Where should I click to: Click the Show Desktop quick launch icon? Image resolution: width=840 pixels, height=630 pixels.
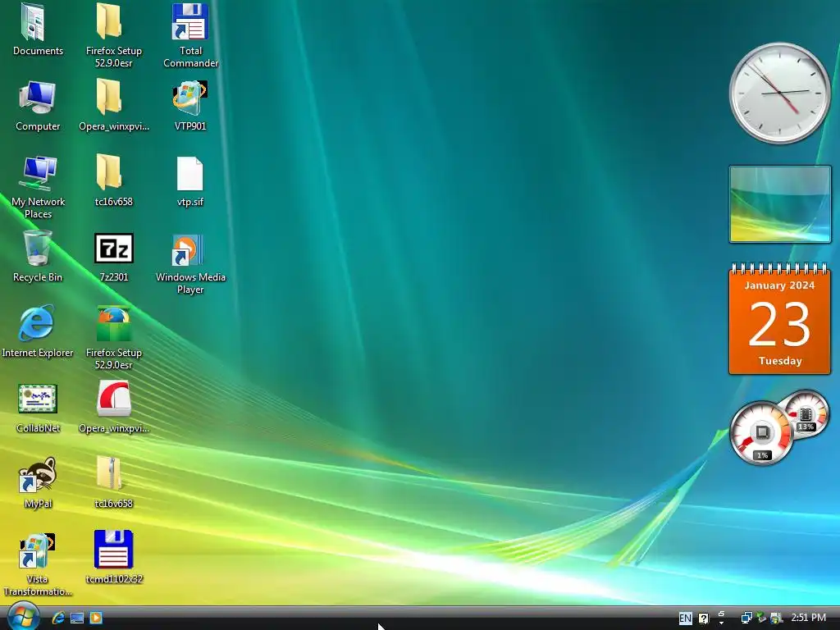coord(77,619)
